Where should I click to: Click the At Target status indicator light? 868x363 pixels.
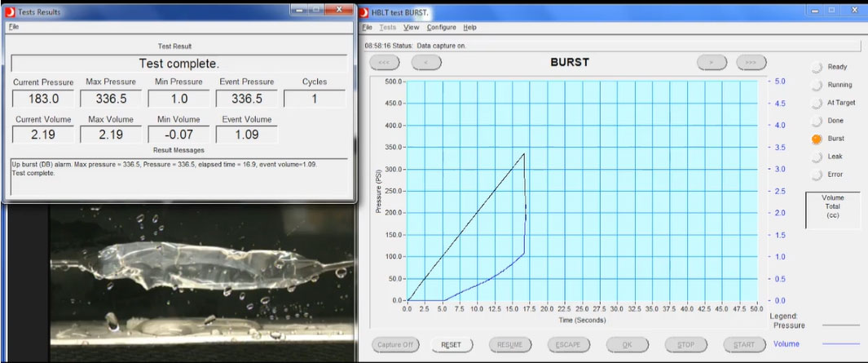coord(817,104)
